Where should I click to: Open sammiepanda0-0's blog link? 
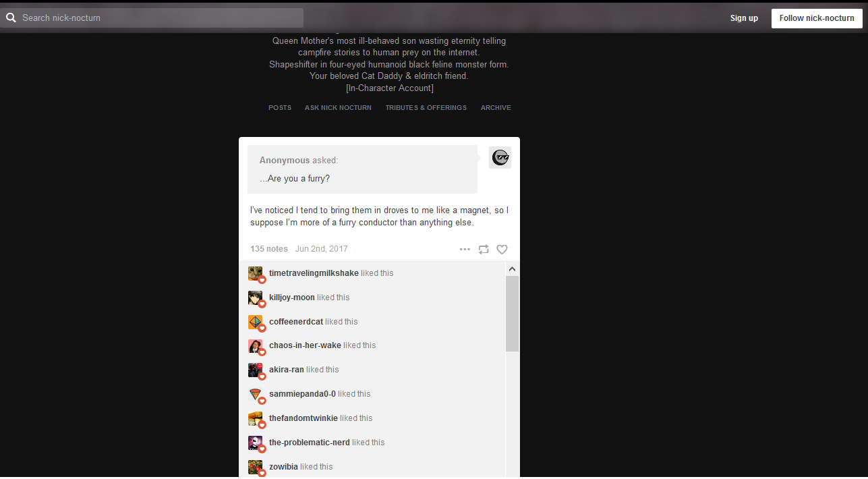point(302,394)
